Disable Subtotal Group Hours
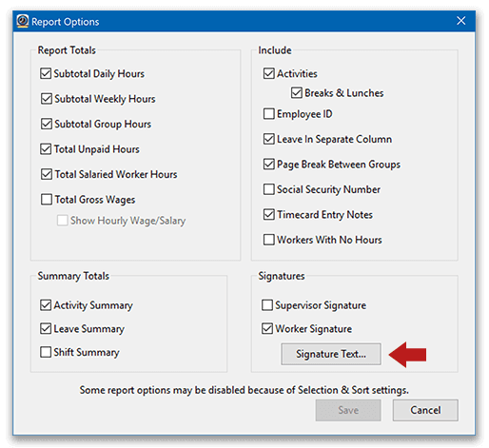 pos(47,124)
